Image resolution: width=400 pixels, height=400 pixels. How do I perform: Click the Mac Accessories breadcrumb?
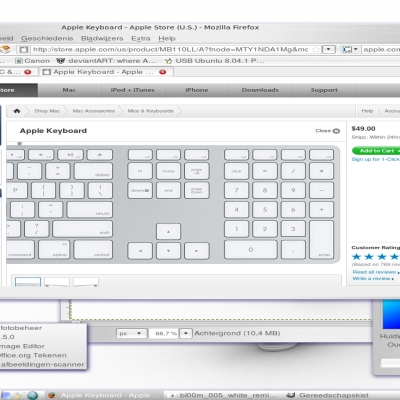click(94, 111)
